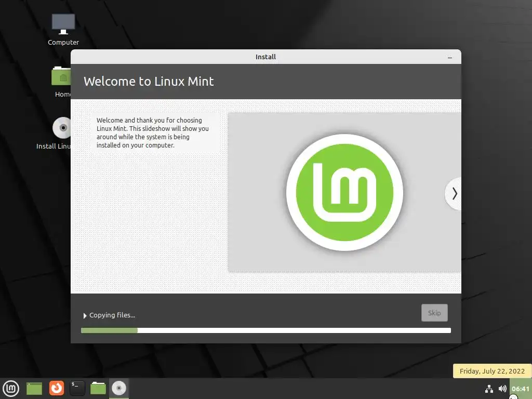532x399 pixels.
Task: Open the Terminal from the taskbar
Action: click(x=77, y=388)
